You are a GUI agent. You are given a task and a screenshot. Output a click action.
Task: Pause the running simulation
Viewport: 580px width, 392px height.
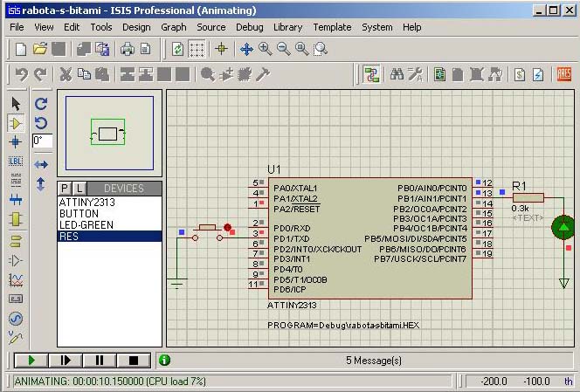click(100, 360)
